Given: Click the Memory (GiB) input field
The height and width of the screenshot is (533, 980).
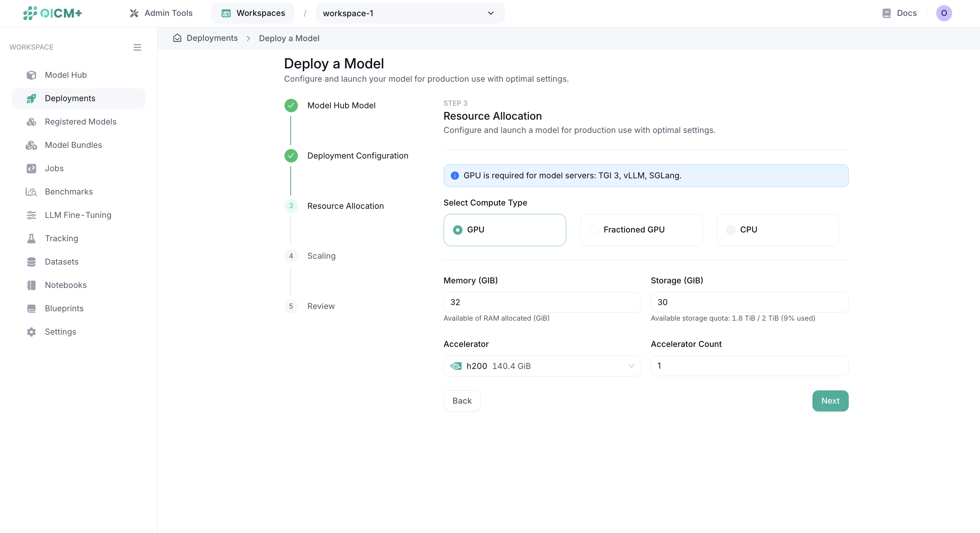Looking at the screenshot, I should coord(542,302).
